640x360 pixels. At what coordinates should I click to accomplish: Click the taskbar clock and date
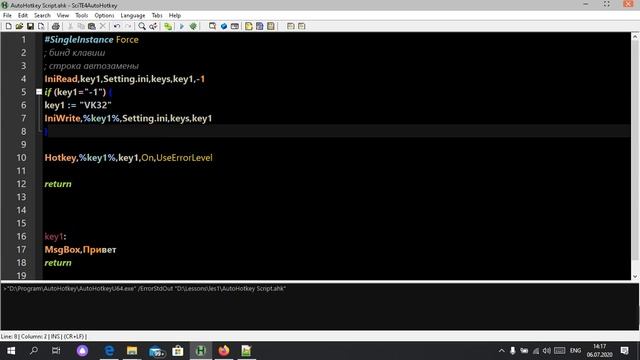coord(600,351)
